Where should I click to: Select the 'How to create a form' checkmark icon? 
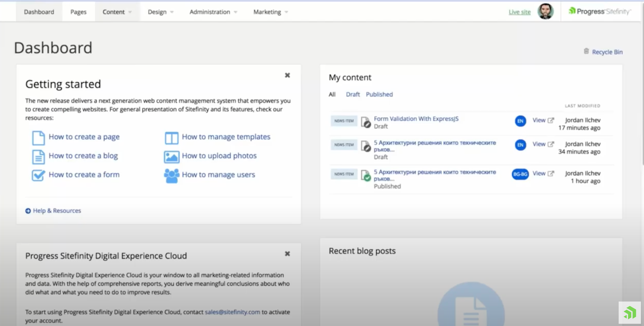[x=38, y=175]
